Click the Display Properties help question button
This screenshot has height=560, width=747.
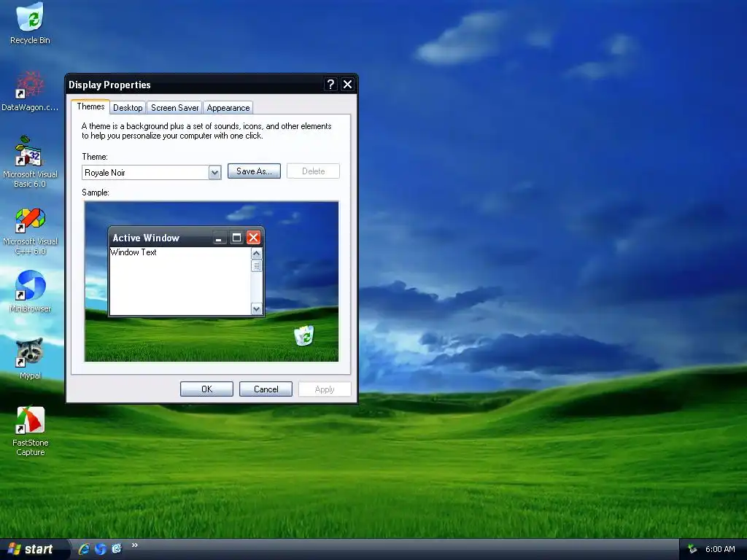[x=330, y=85]
